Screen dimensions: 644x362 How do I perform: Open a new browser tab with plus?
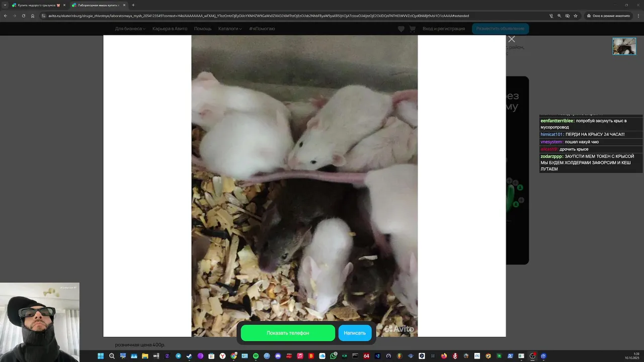coord(133,5)
